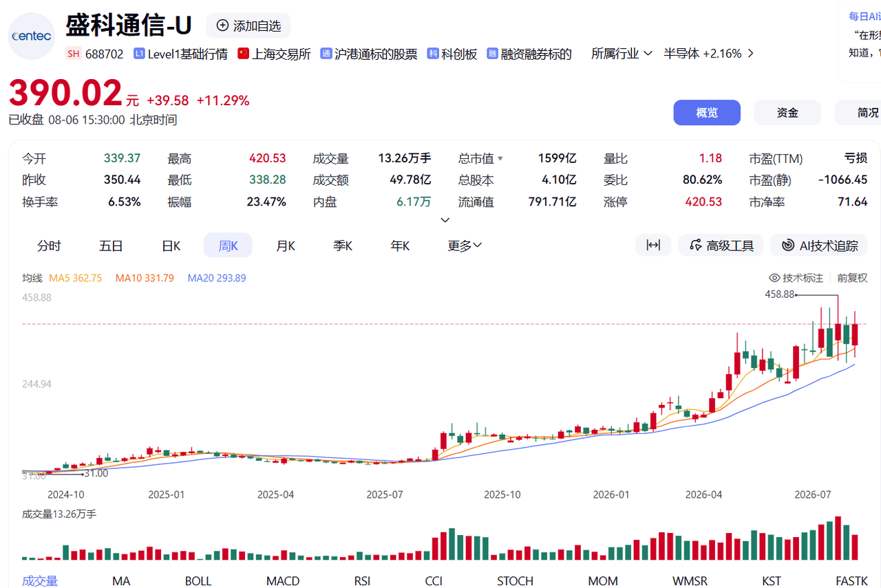Click the 融 badge beside 融资融券标的

[x=492, y=54]
